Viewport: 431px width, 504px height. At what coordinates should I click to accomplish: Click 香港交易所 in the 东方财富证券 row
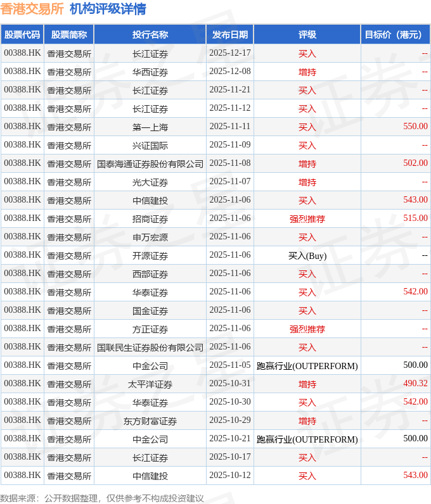(x=69, y=421)
